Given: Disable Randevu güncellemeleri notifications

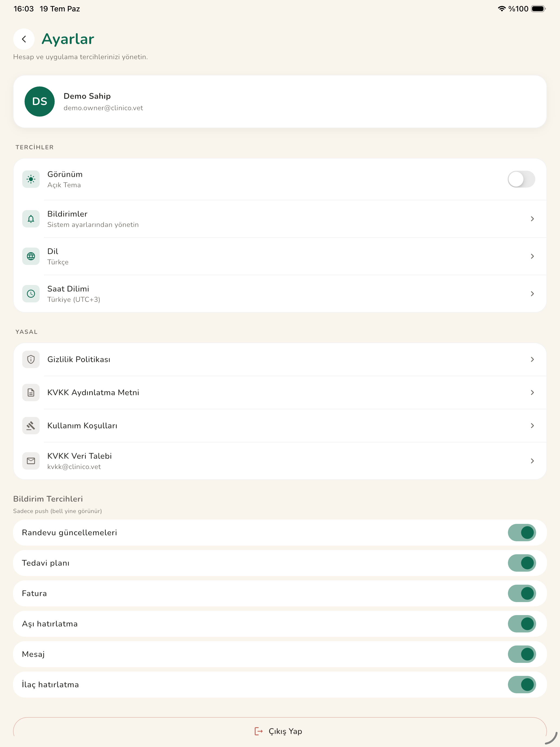Looking at the screenshot, I should [x=522, y=533].
